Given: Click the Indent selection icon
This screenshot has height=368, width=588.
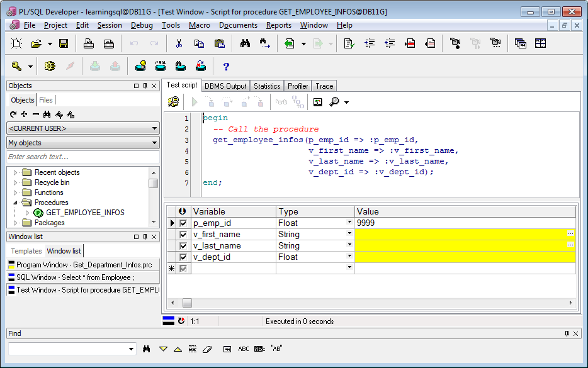Looking at the screenshot, I should [x=370, y=43].
